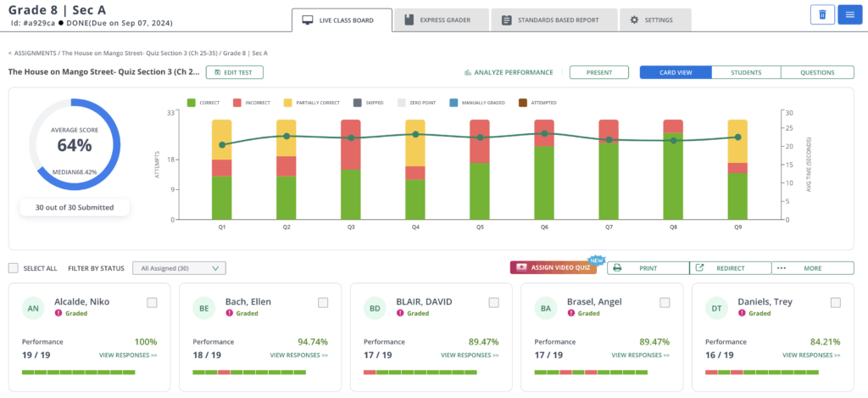Click the Present button
This screenshot has height=398, width=868.
point(599,73)
